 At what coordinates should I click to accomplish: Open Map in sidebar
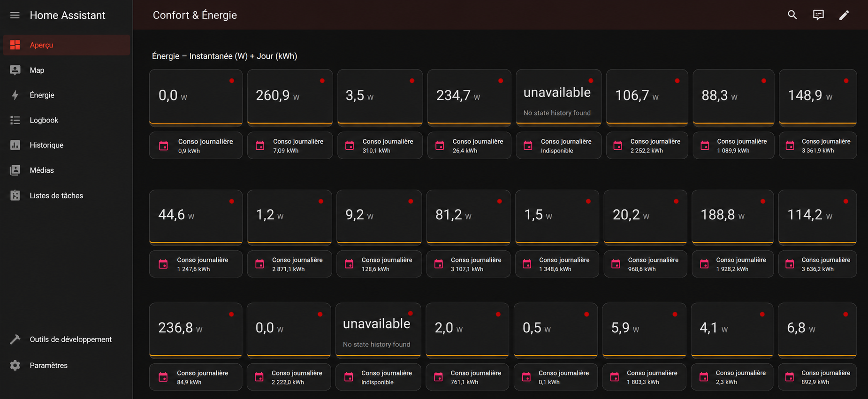[67, 70]
